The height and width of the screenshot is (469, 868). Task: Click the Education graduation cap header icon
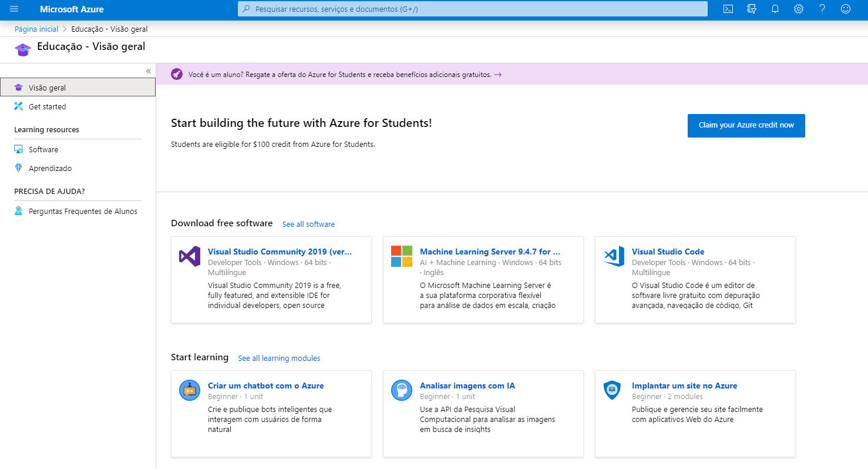(x=23, y=49)
